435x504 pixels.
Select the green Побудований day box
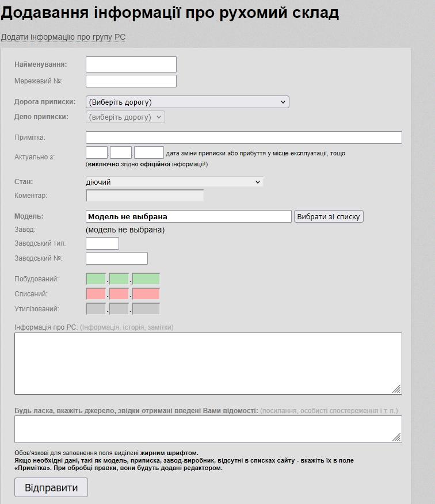tap(96, 278)
